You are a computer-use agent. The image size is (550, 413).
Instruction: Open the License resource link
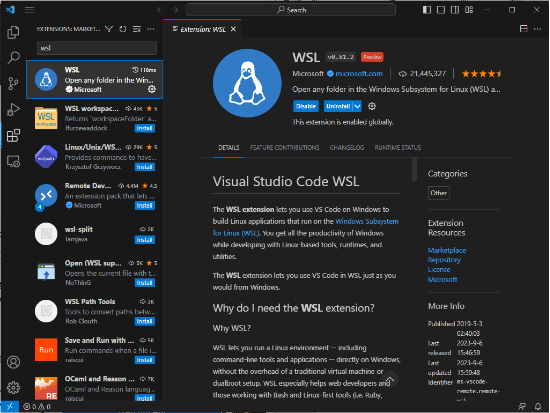pos(439,269)
